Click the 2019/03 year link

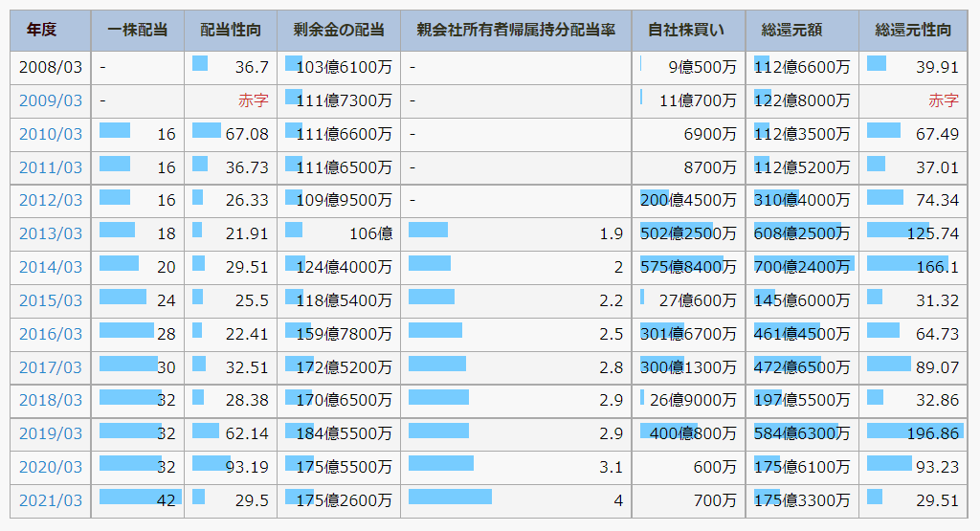point(51,433)
